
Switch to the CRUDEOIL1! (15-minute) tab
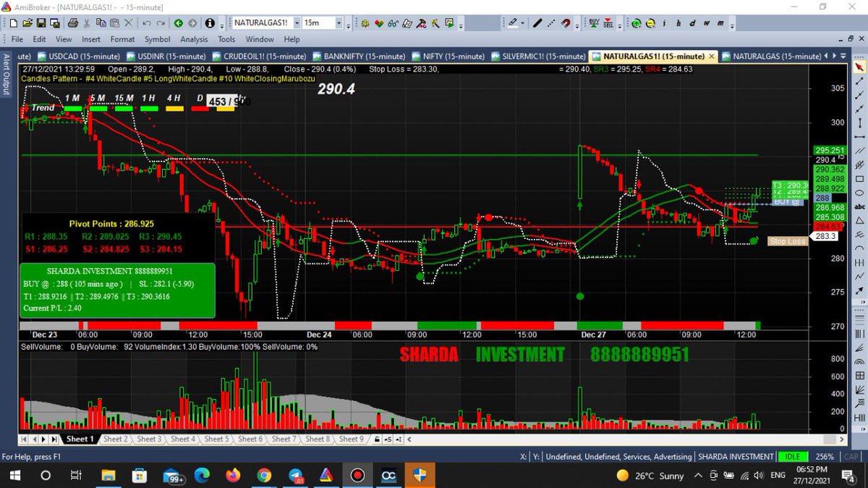click(259, 56)
